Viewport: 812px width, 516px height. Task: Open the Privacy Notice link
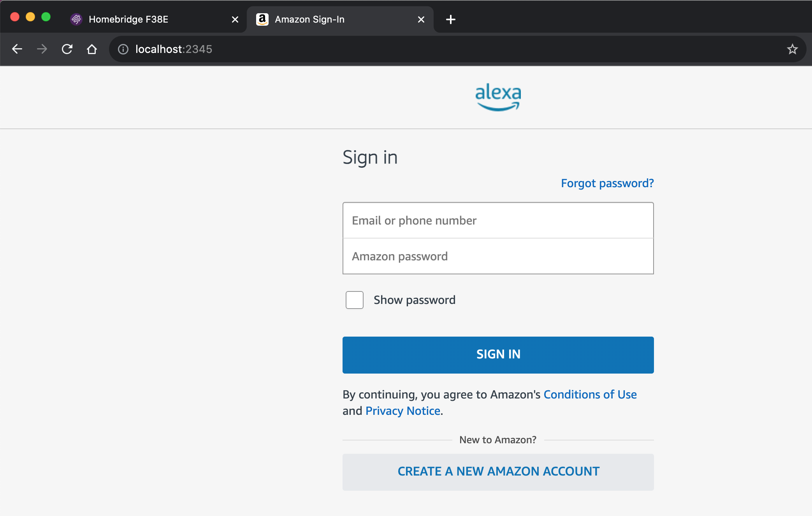point(402,411)
